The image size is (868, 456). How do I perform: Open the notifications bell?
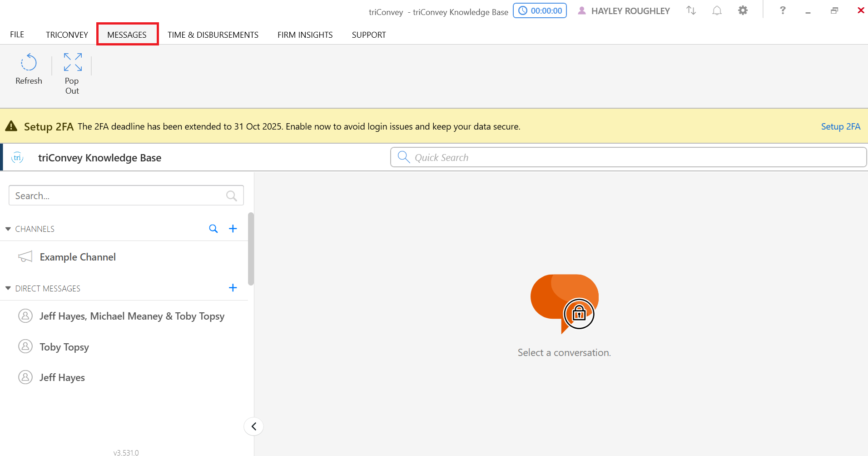717,10
